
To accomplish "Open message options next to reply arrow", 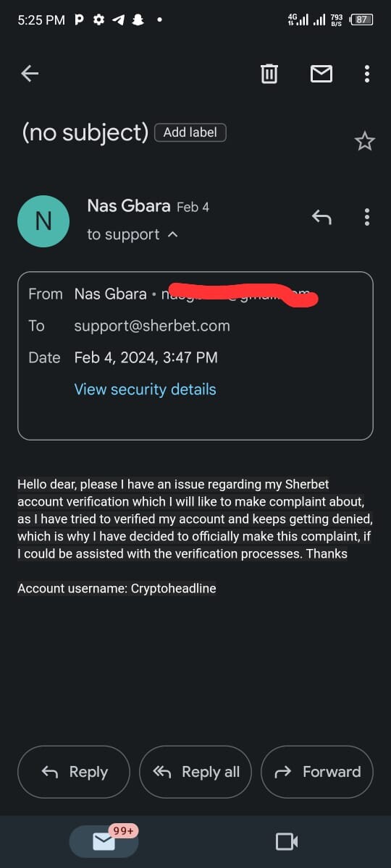I will point(367,216).
